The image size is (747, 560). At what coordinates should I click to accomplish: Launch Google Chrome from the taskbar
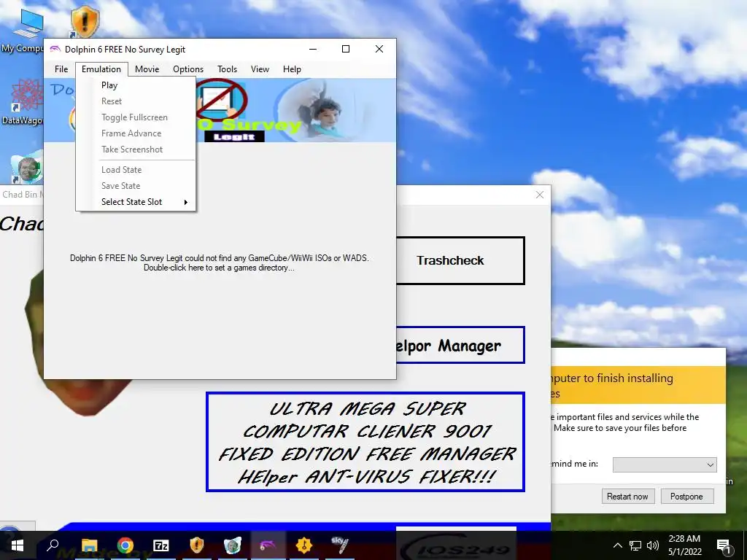pyautogui.click(x=125, y=545)
